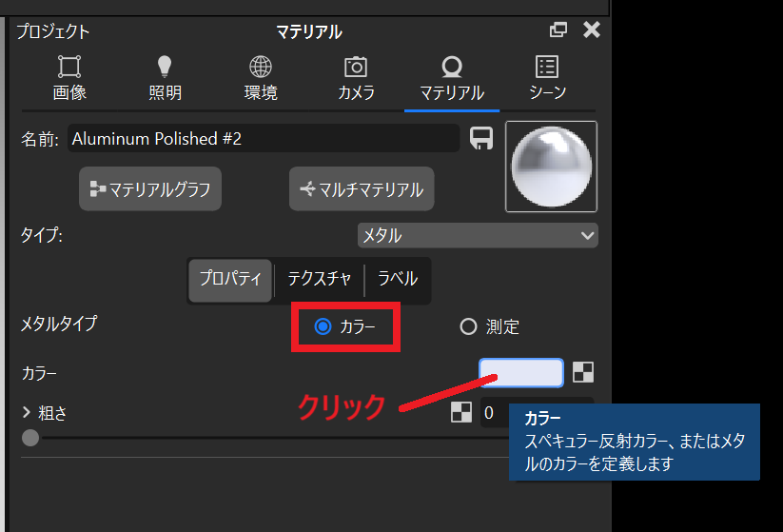The image size is (783, 532).
Task: Click the save-to-library floppy disk icon
Action: coord(481,138)
